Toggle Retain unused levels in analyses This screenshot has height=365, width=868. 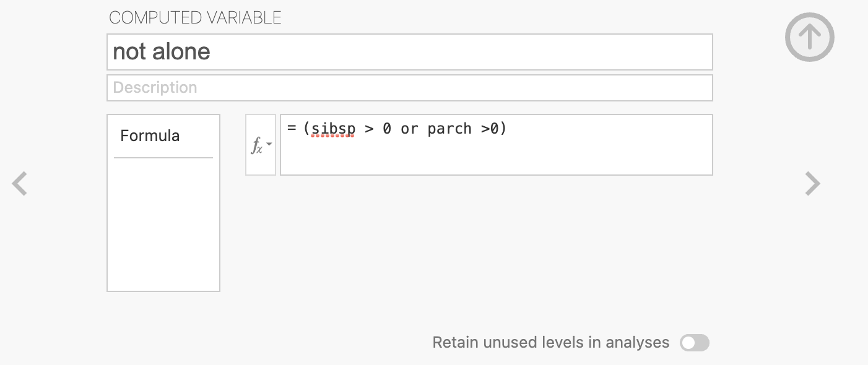694,343
